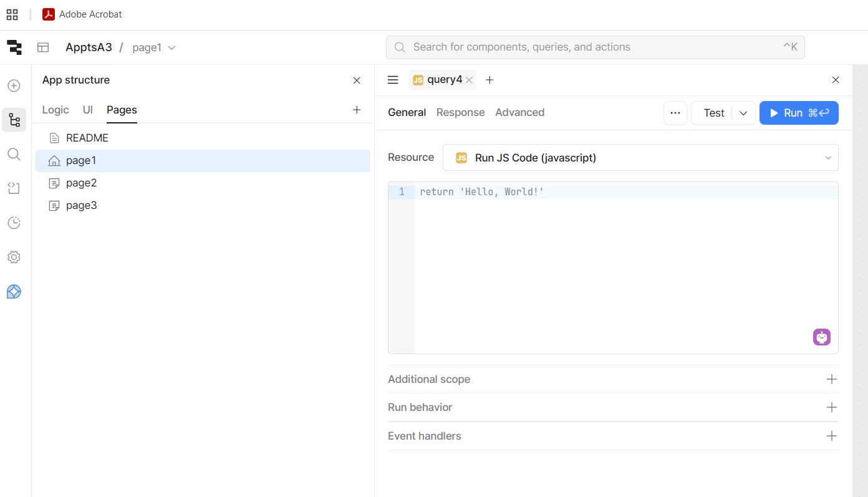Expand the Event handlers section
This screenshot has width=868, height=497.
coord(831,436)
